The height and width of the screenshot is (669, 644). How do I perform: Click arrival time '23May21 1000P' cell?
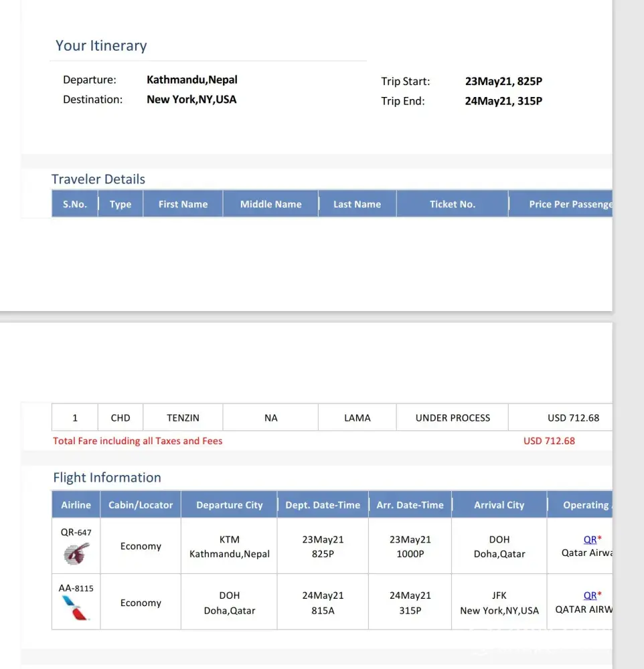(x=410, y=546)
